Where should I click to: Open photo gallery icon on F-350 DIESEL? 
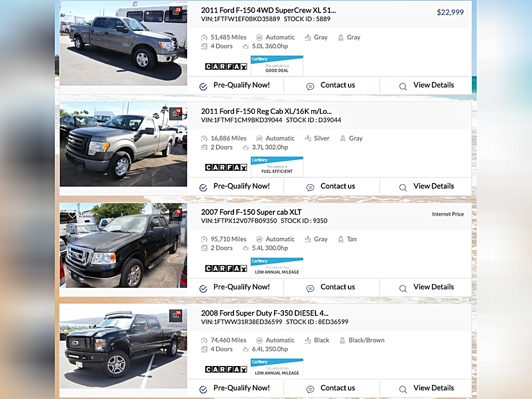pyautogui.click(x=176, y=315)
